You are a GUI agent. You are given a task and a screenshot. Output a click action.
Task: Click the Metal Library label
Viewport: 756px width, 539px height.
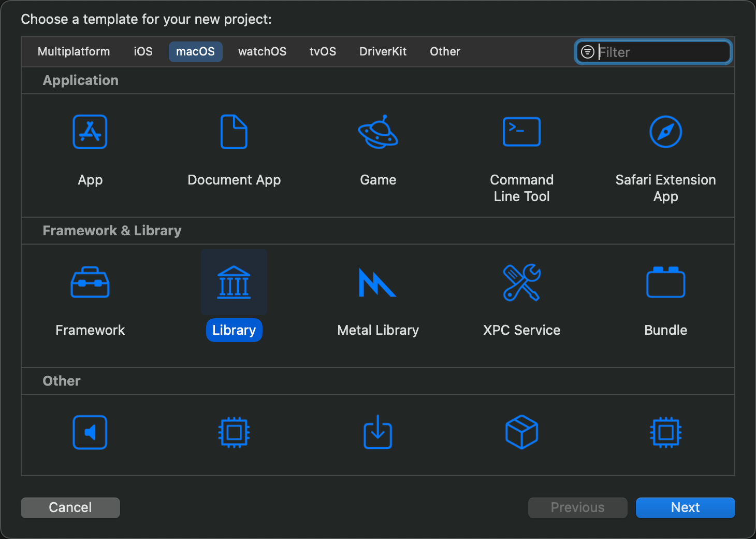pos(378,330)
